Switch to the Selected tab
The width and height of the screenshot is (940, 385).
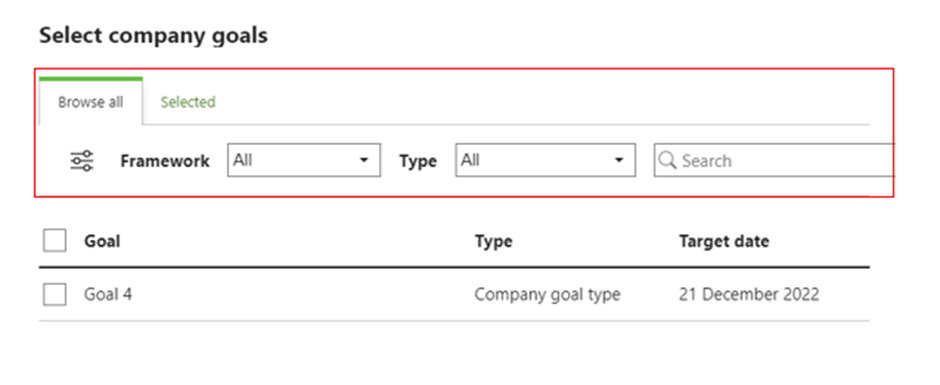tap(188, 102)
